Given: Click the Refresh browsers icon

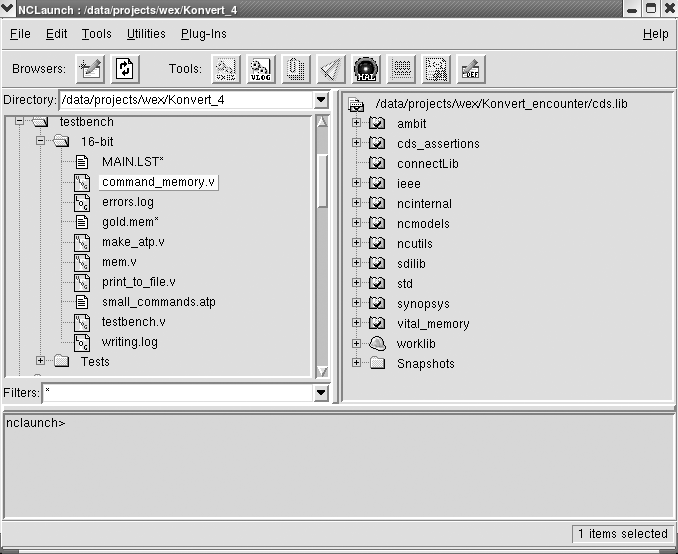Looking at the screenshot, I should (x=125, y=69).
